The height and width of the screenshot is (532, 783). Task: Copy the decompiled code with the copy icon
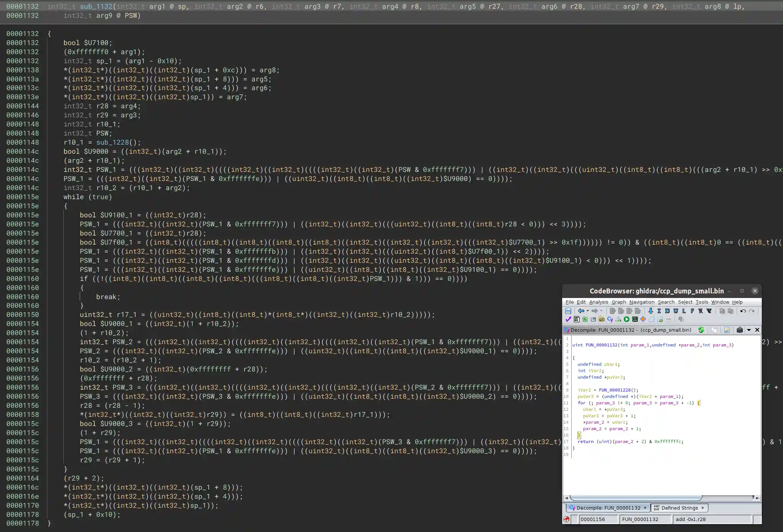[x=714, y=330]
